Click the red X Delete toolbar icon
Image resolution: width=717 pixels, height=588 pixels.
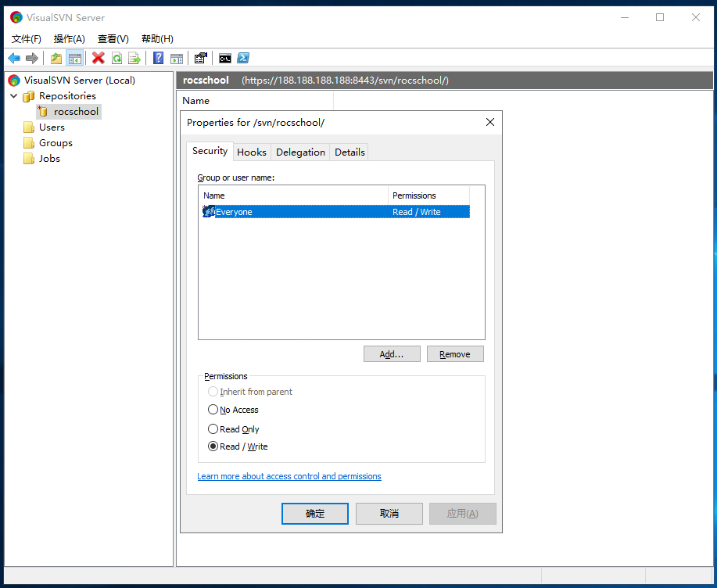click(98, 58)
